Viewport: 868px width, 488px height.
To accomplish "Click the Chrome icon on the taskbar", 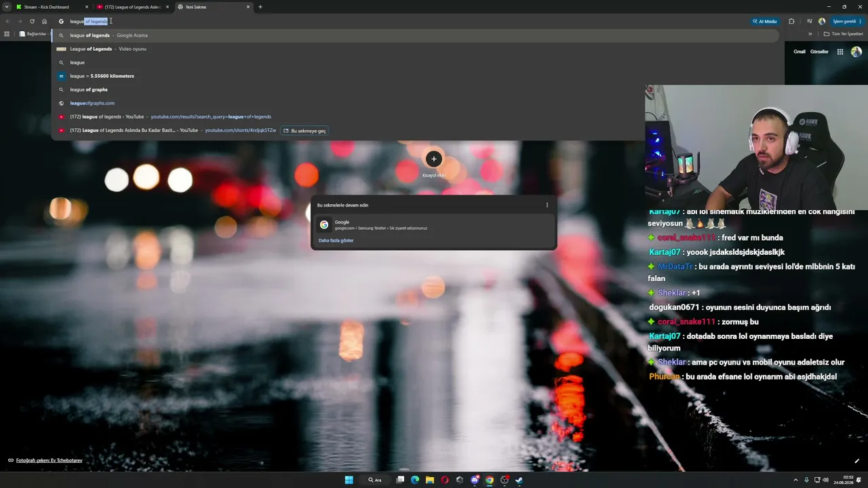I will 490,480.
